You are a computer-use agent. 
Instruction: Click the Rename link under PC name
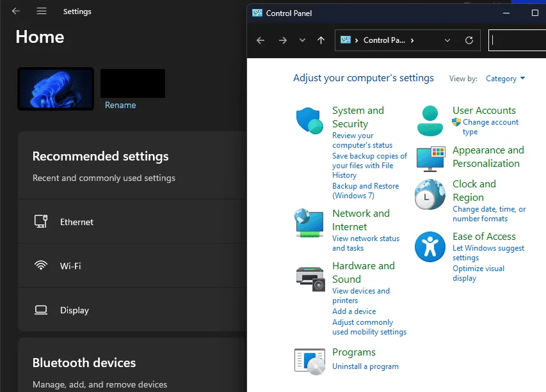point(120,105)
